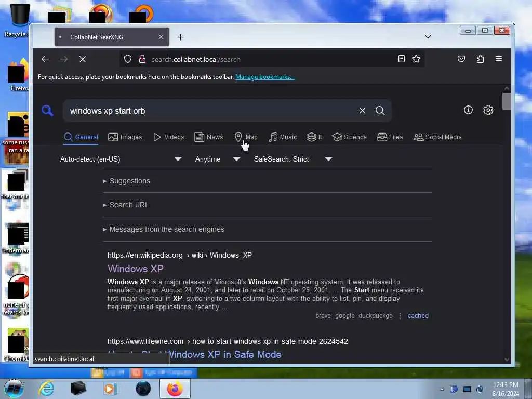Clear the search query with X
Screen dimensions: 532x399
coord(362,111)
